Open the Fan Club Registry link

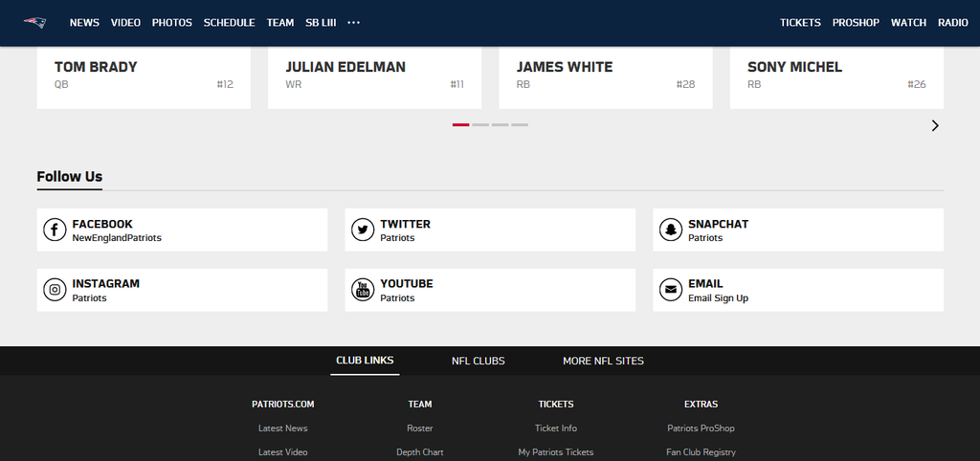coord(701,451)
